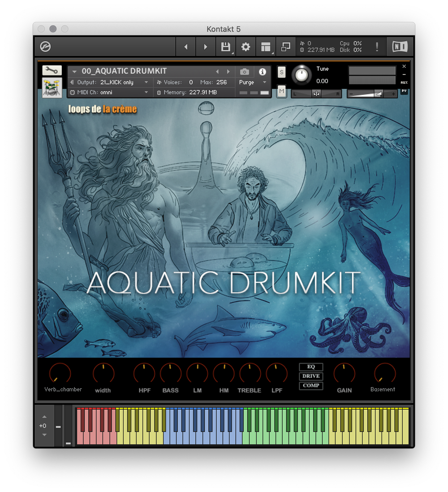Click the instrument info (i) icon
This screenshot has height=492, width=448.
(262, 72)
